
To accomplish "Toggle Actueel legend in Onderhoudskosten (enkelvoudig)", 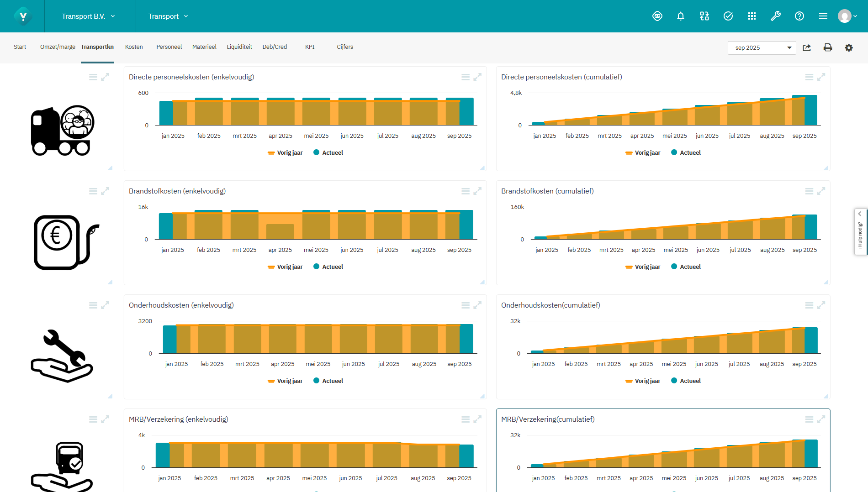I will tap(328, 381).
